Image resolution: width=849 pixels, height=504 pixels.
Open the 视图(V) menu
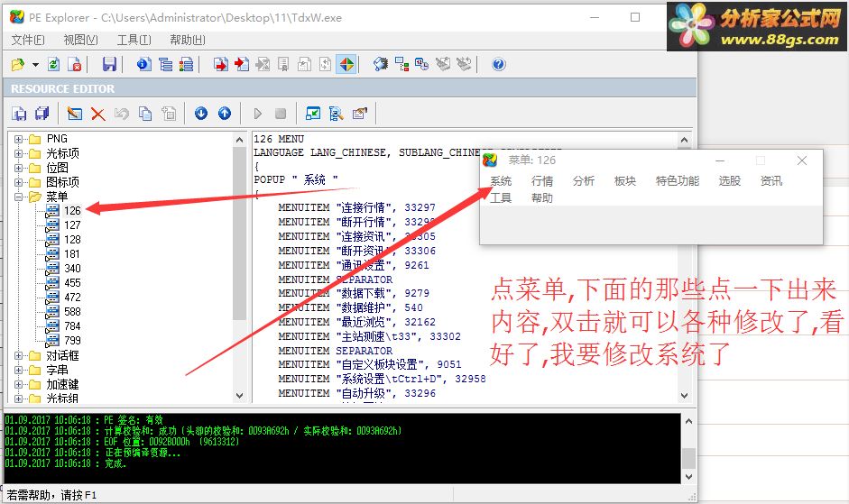click(80, 40)
